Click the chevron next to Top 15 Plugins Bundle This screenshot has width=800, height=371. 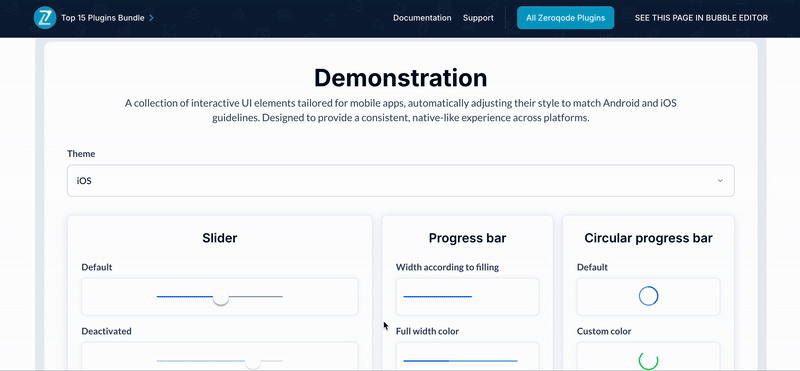point(151,18)
